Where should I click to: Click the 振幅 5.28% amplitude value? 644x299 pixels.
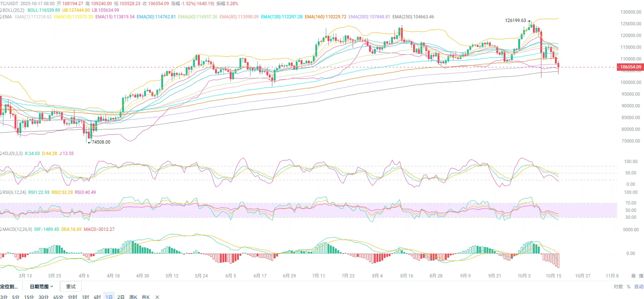(x=227, y=4)
